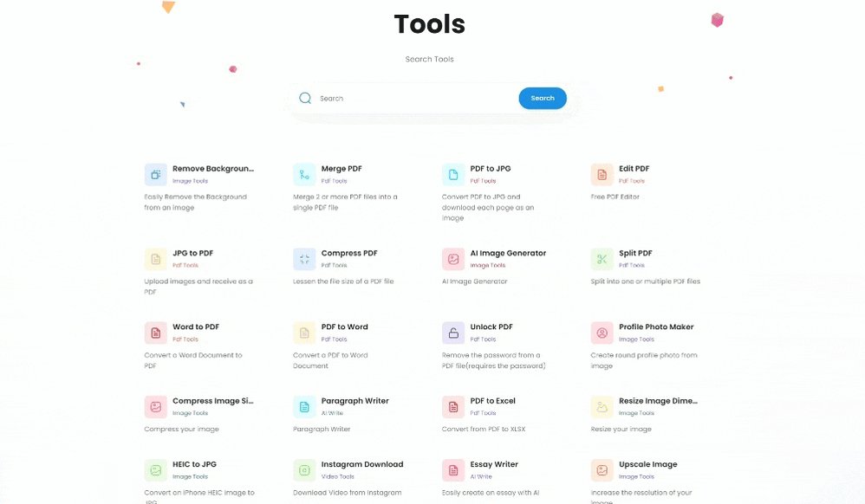
Task: Open the Merge PDF title link
Action: pyautogui.click(x=341, y=169)
